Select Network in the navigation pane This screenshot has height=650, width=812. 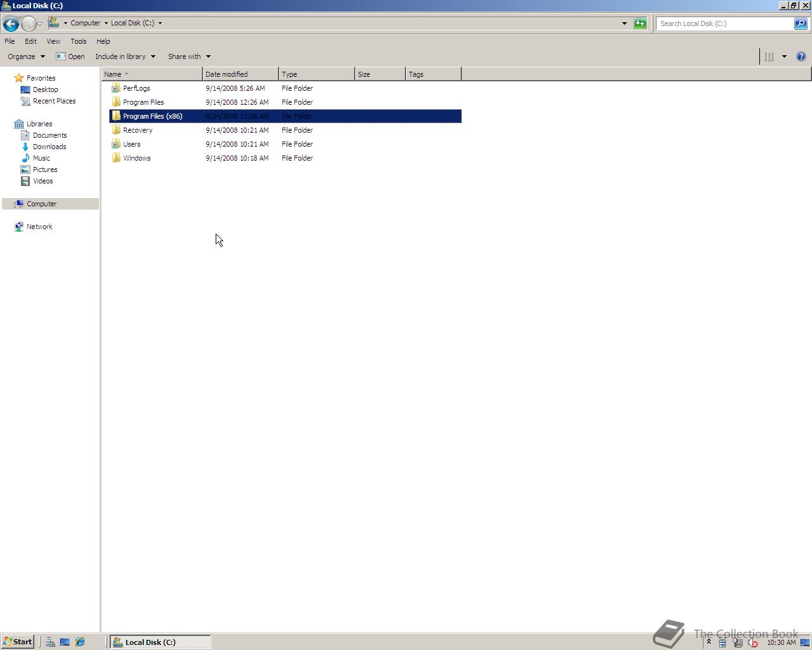click(x=39, y=227)
